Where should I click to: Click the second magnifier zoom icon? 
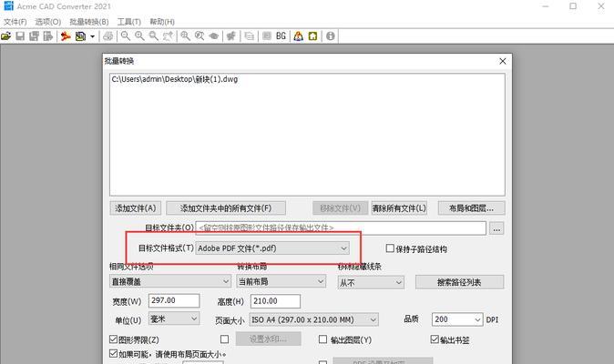[139, 36]
